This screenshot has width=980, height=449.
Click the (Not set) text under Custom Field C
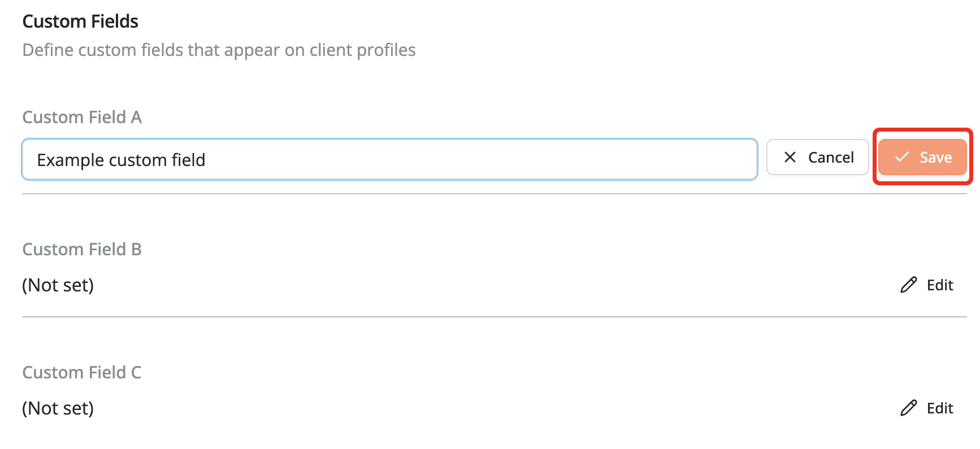coord(58,408)
